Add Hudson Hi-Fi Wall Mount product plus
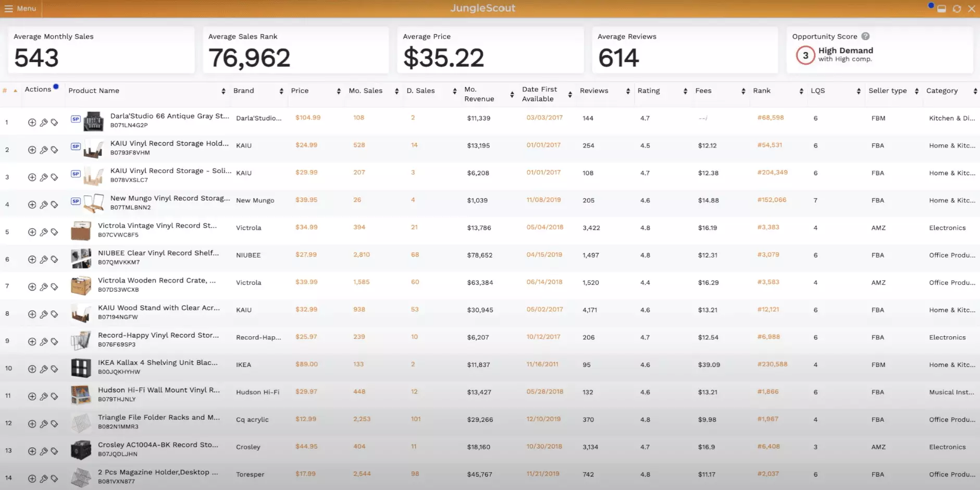 (x=32, y=397)
